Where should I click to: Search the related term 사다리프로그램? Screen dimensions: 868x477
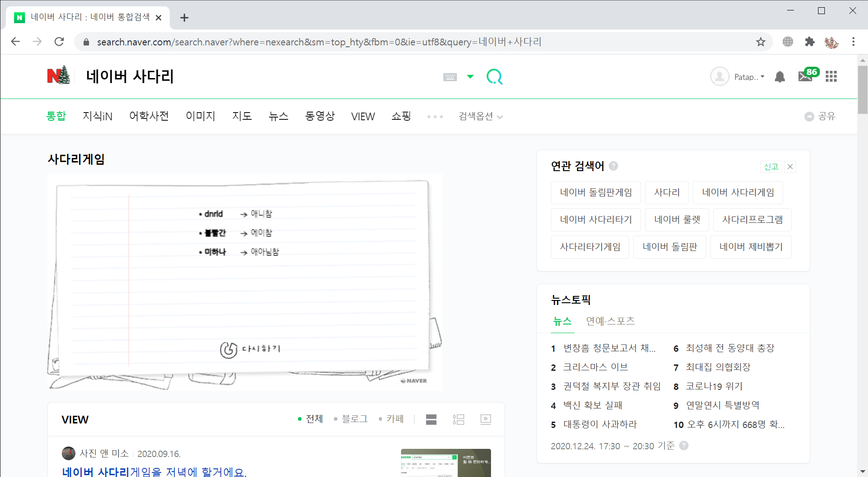tap(752, 220)
